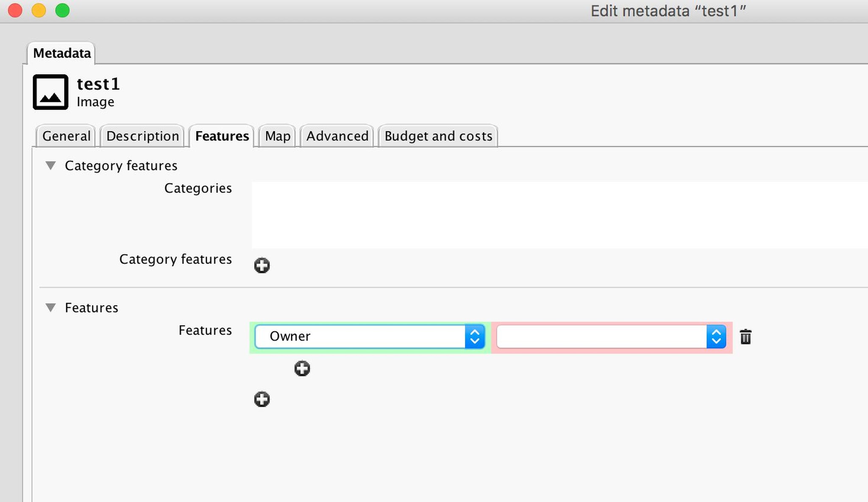The height and width of the screenshot is (502, 868).
Task: Close the Edit metadata window
Action: pos(15,10)
